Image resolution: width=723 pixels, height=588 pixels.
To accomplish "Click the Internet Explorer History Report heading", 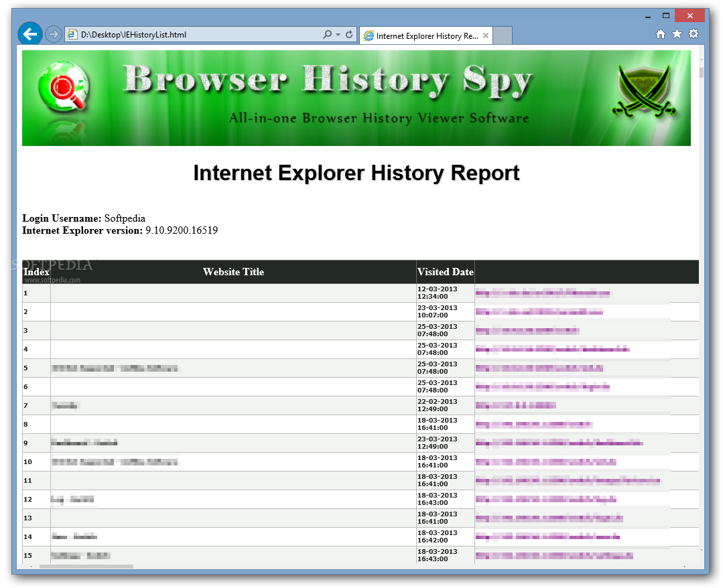I will (x=356, y=173).
